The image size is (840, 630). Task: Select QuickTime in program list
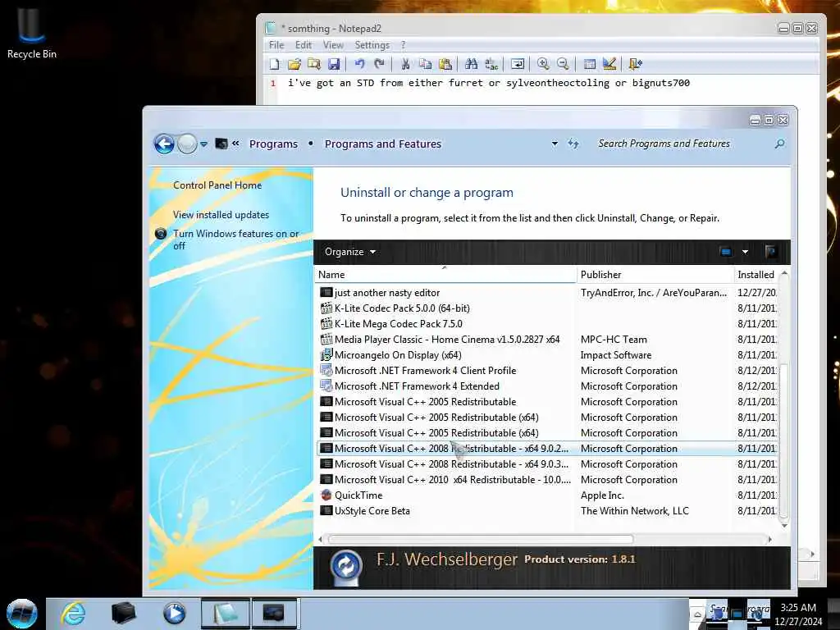coord(546,495)
